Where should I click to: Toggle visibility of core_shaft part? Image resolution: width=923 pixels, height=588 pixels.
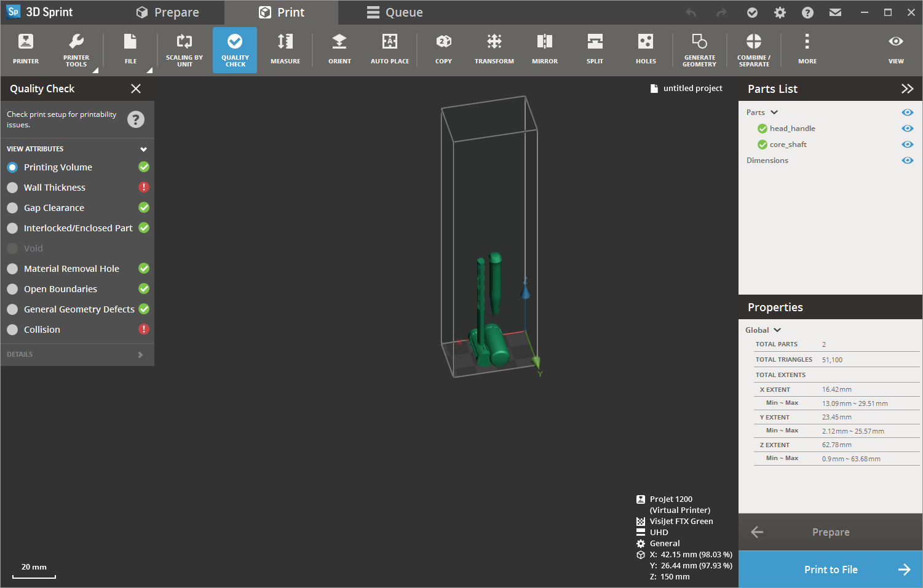(907, 144)
